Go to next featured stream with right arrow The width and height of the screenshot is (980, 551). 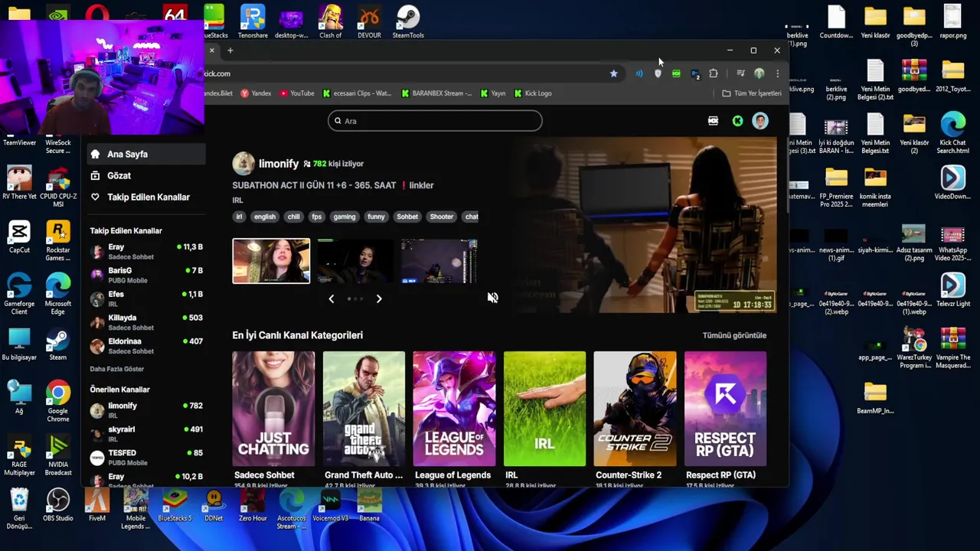(x=379, y=298)
